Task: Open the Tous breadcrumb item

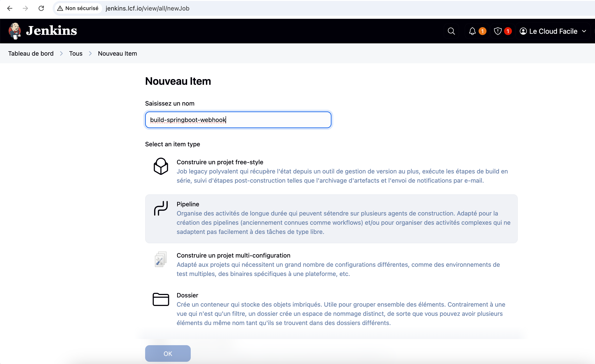Action: pos(76,54)
